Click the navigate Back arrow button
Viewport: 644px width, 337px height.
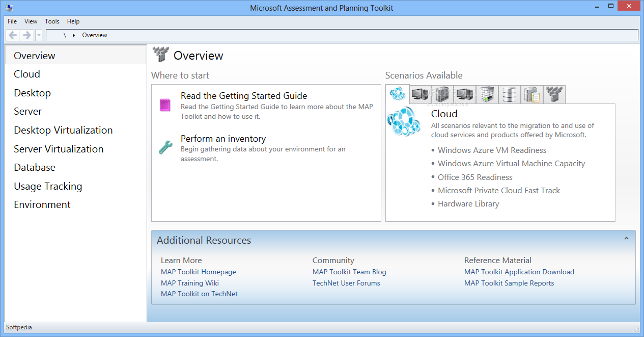pyautogui.click(x=13, y=35)
